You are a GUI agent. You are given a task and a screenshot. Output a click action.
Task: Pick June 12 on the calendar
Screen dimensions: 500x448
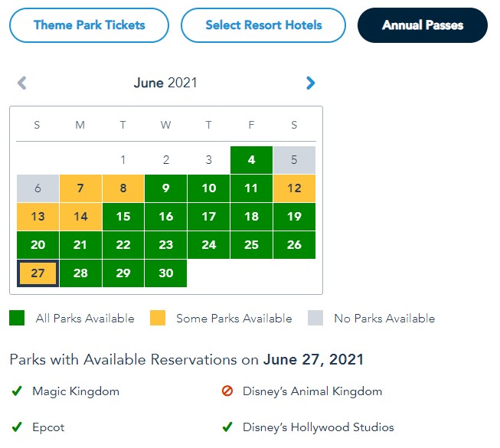pos(294,188)
